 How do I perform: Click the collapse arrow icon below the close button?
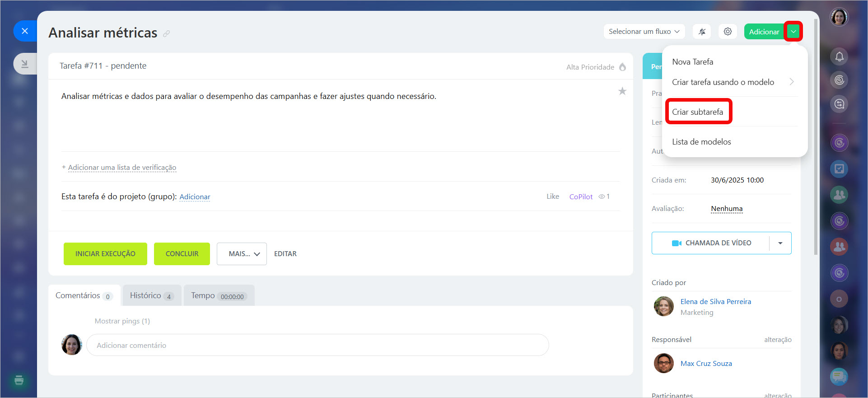[25, 64]
